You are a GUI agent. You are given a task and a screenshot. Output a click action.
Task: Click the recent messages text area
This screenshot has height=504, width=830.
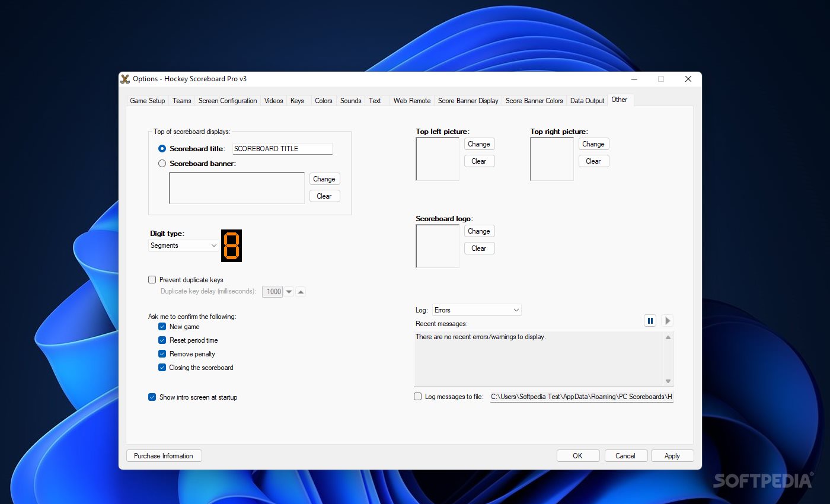pos(538,359)
